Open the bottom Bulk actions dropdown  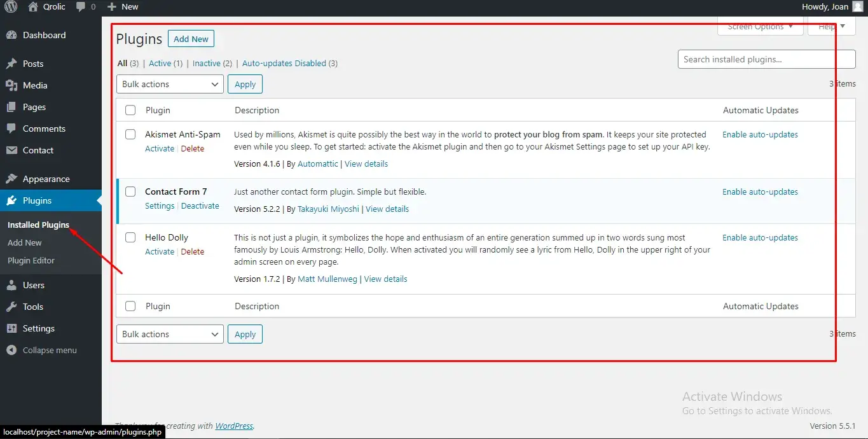(170, 334)
